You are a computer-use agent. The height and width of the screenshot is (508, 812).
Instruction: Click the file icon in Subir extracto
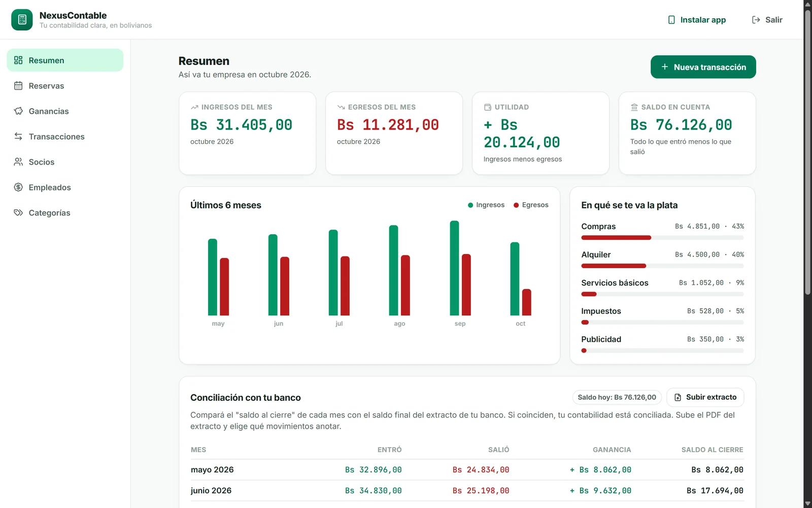678,397
